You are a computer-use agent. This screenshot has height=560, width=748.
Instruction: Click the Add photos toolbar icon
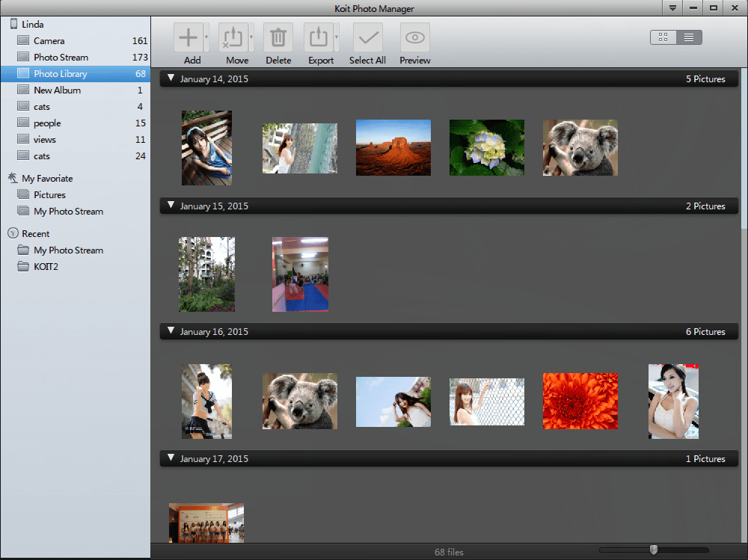click(188, 37)
